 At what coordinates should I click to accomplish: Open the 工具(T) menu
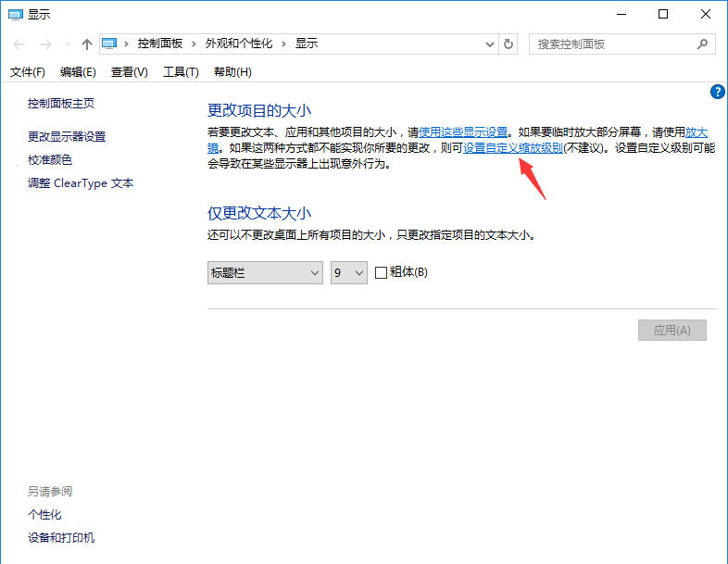click(x=181, y=72)
